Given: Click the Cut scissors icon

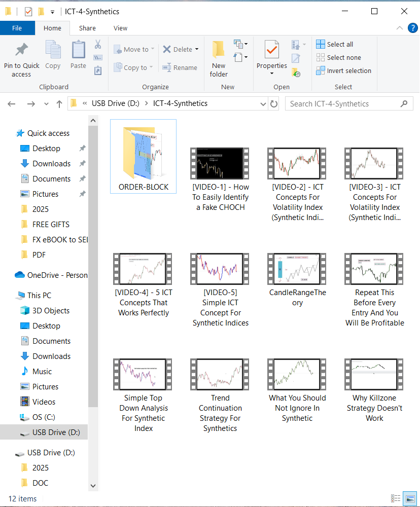Looking at the screenshot, I should point(98,45).
